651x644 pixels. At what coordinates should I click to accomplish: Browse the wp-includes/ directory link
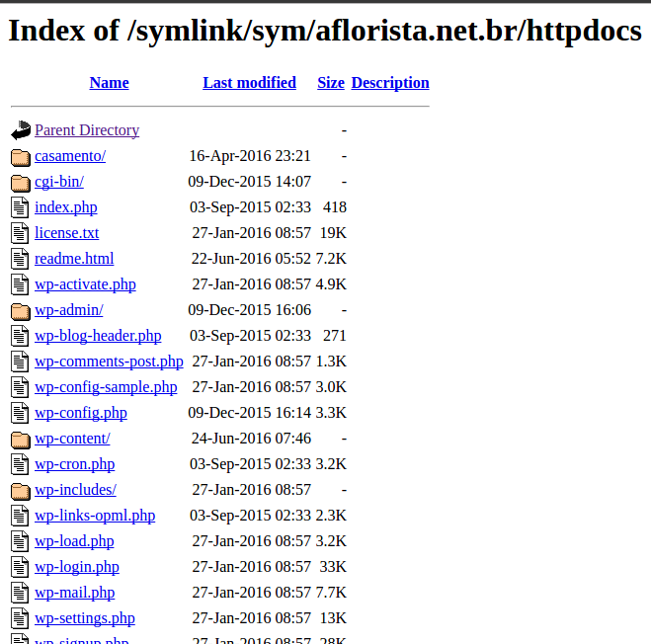point(75,490)
